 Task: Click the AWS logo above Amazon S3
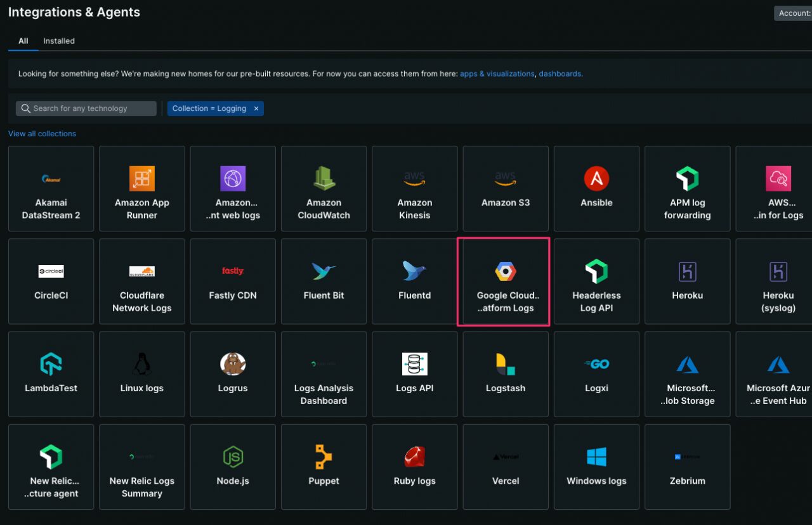506,179
